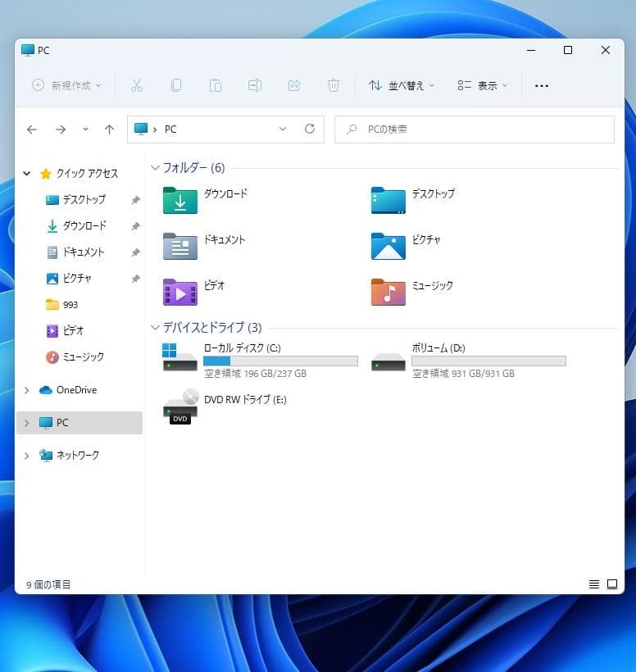Open the 並べ替え sort dropdown
Image resolution: width=636 pixels, height=672 pixels.
click(x=402, y=85)
